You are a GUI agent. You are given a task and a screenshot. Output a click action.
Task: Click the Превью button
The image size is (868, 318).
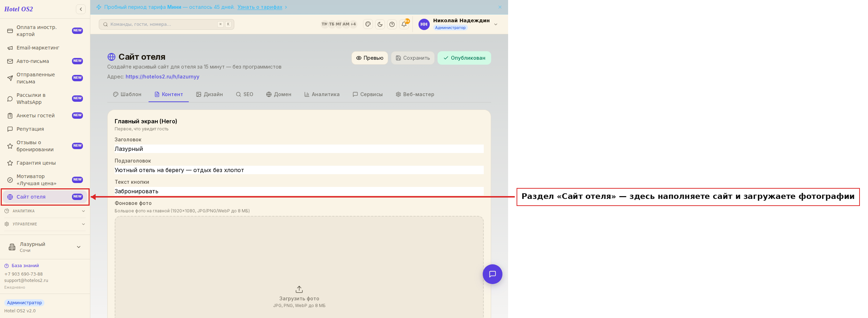(x=370, y=58)
